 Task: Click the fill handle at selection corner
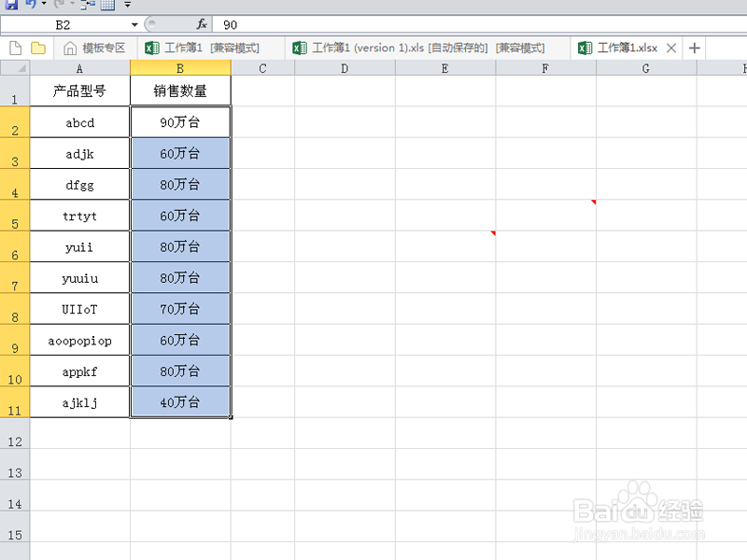231,417
